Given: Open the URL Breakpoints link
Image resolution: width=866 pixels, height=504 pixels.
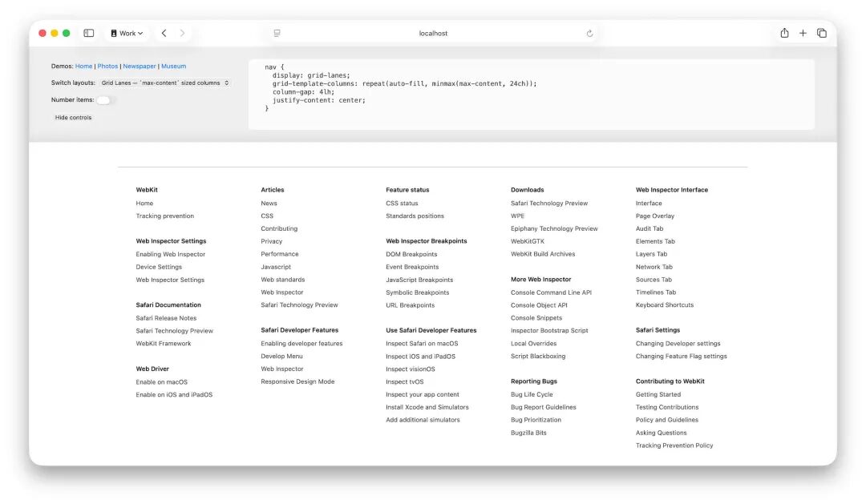Looking at the screenshot, I should [x=411, y=305].
